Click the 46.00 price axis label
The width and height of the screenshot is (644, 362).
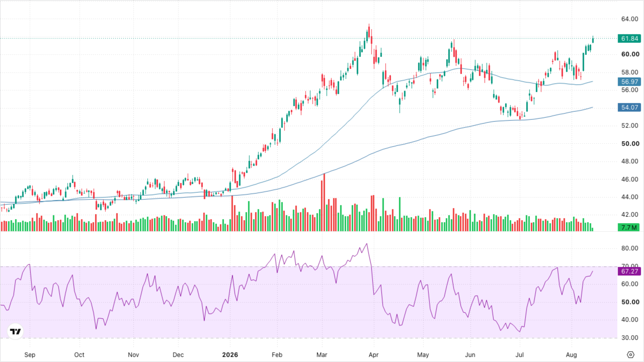pos(630,179)
